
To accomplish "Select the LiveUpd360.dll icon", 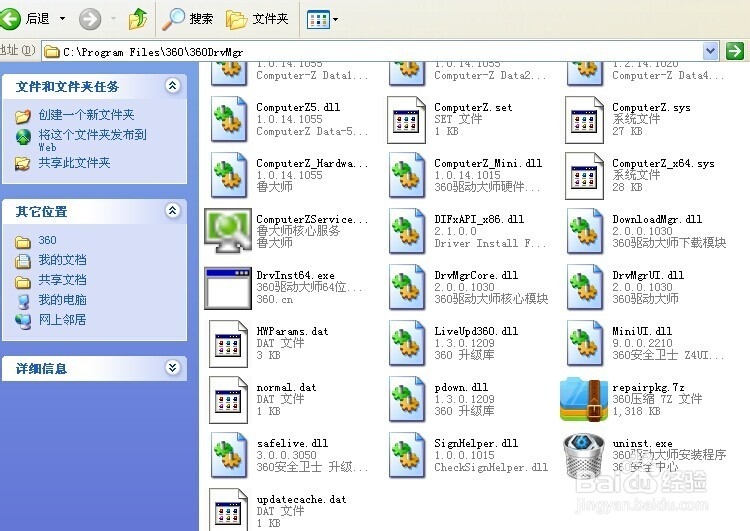I will (x=407, y=343).
